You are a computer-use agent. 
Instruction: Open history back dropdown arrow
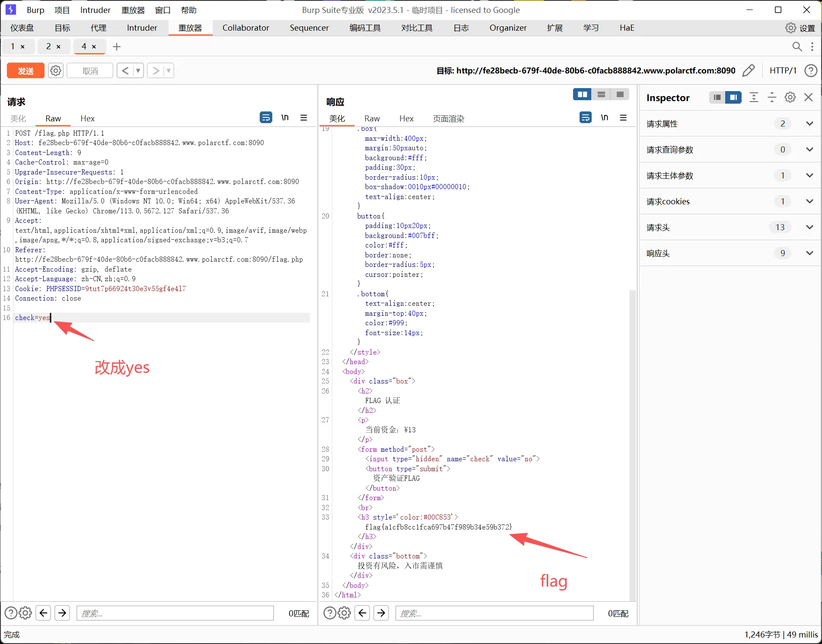pyautogui.click(x=138, y=70)
